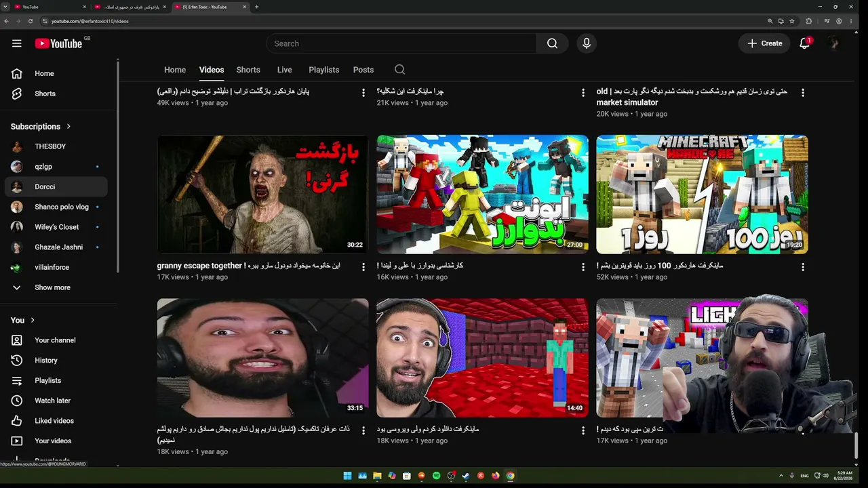Search within channel using the magnifier icon
The height and width of the screenshot is (488, 868).
point(399,70)
